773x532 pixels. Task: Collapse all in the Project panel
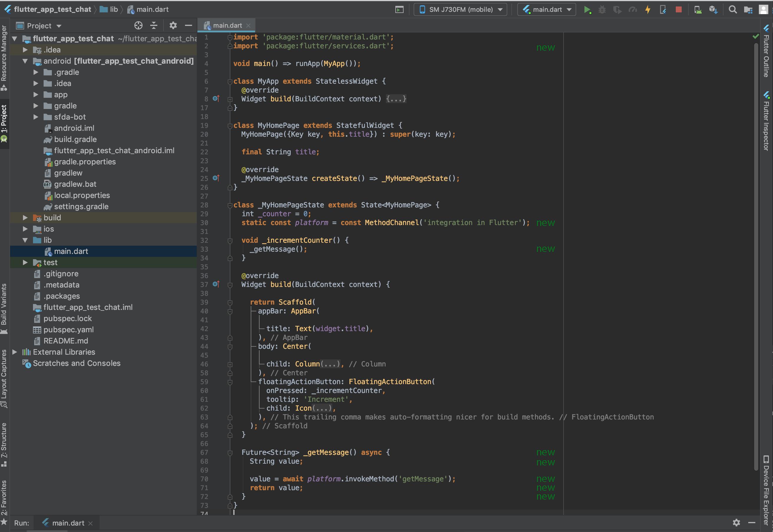coord(154,25)
